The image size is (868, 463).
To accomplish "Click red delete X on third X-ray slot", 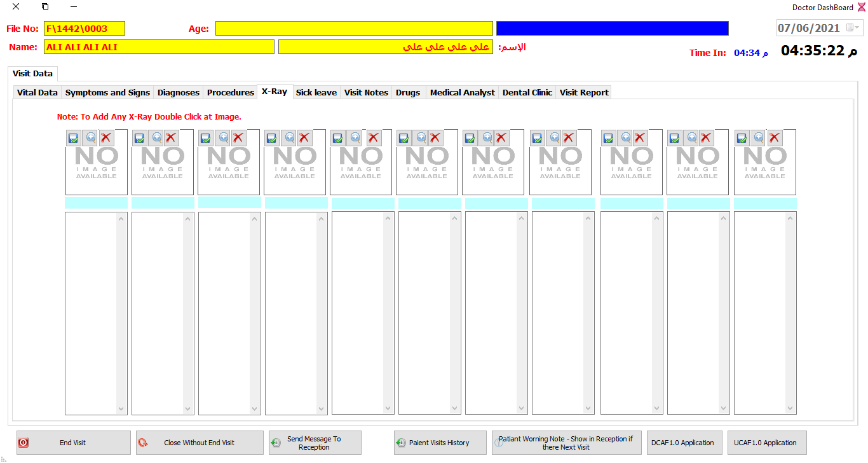I will (238, 138).
